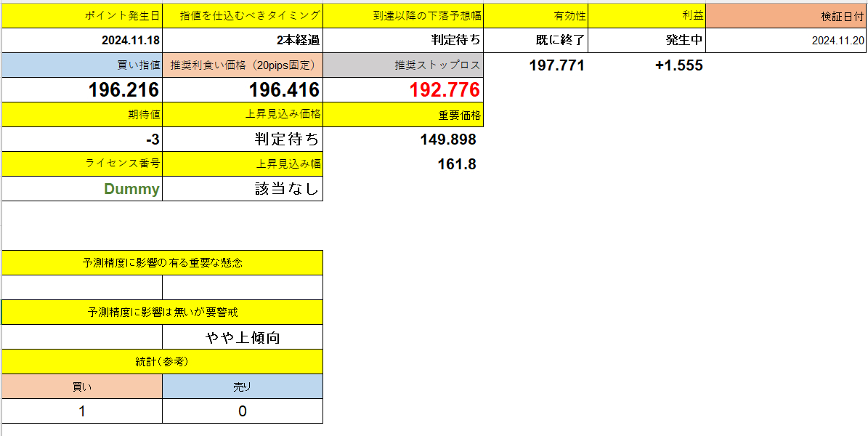Select the 買い指値 value 196.216

click(81, 90)
